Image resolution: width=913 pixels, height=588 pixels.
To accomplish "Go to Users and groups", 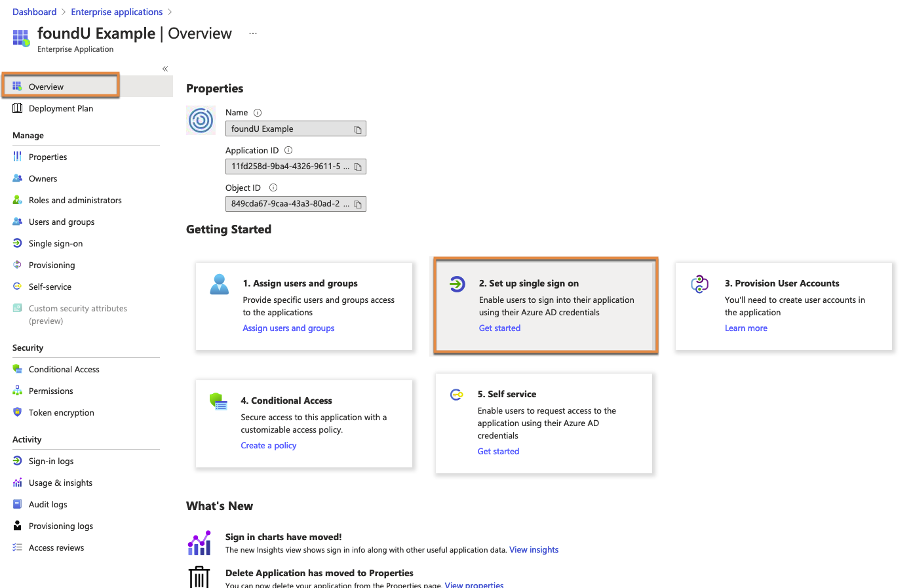I will pyautogui.click(x=62, y=222).
